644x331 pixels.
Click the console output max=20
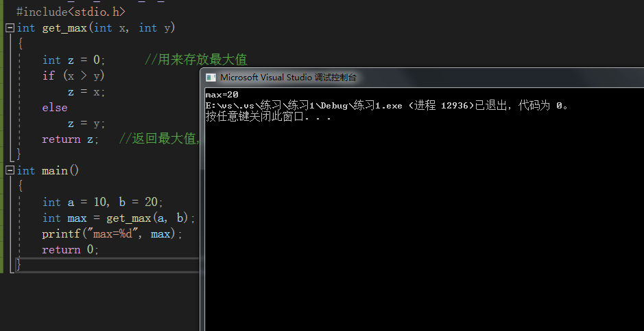click(x=222, y=95)
